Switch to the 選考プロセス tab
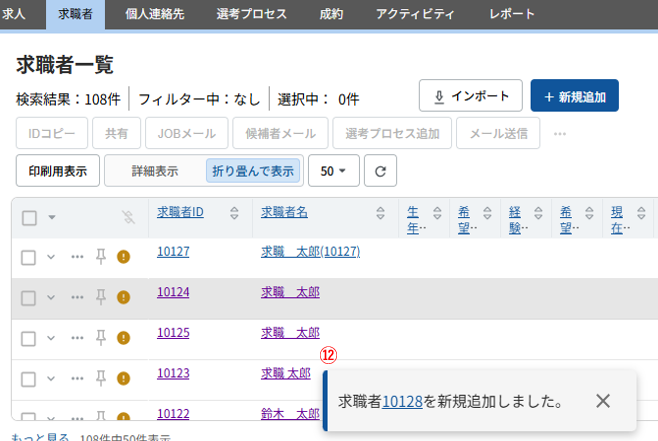Viewport: 658px width, 441px height. (x=251, y=14)
